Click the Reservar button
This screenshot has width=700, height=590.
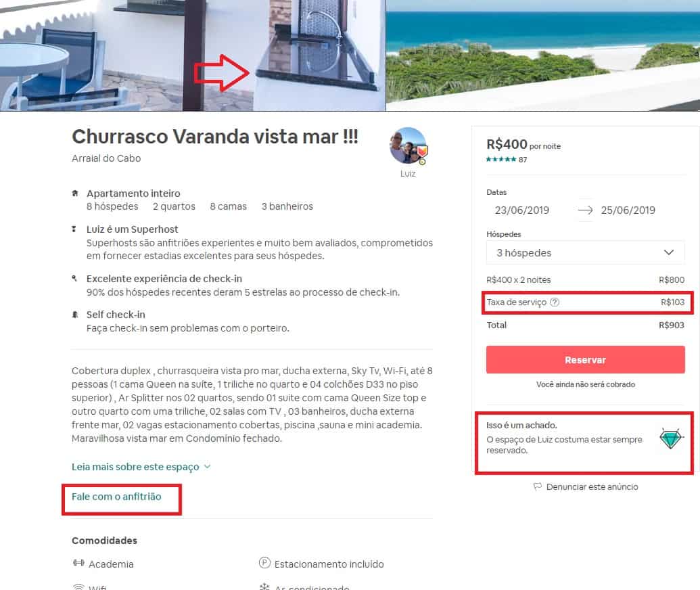585,360
